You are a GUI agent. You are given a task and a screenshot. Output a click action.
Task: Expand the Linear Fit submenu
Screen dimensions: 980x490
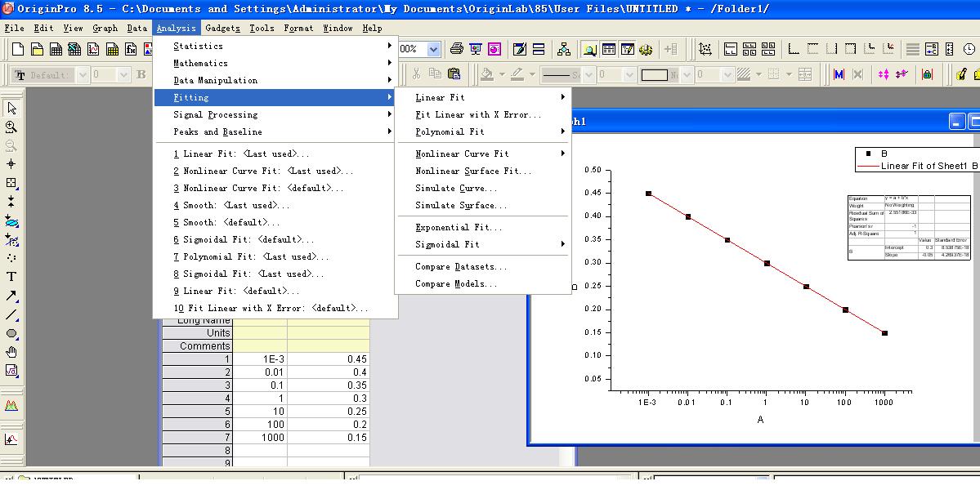click(x=484, y=97)
